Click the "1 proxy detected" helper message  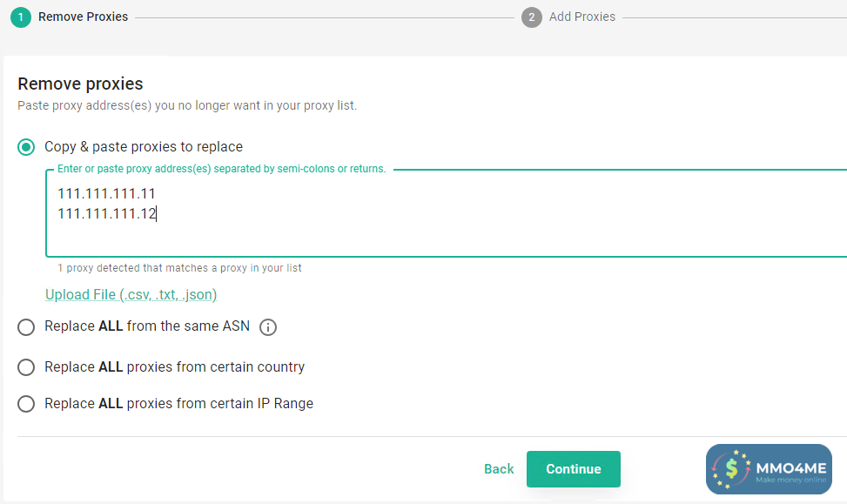pos(179,268)
